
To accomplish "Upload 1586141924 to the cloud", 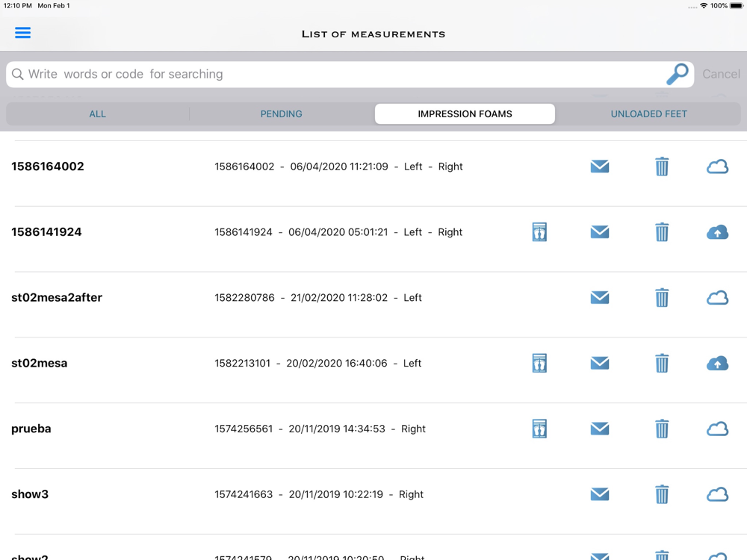I will (717, 232).
